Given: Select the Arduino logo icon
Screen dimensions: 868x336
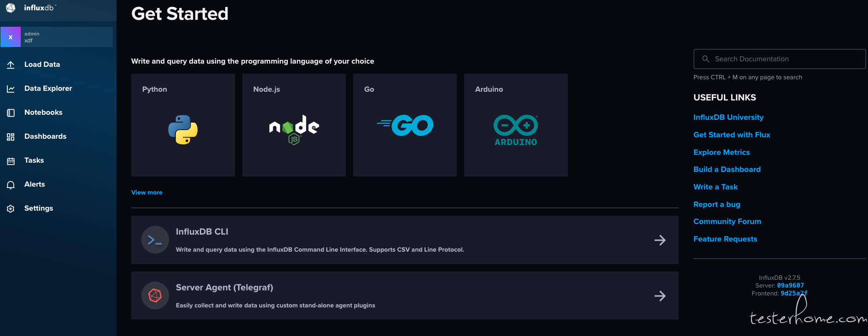Looking at the screenshot, I should coord(516,130).
